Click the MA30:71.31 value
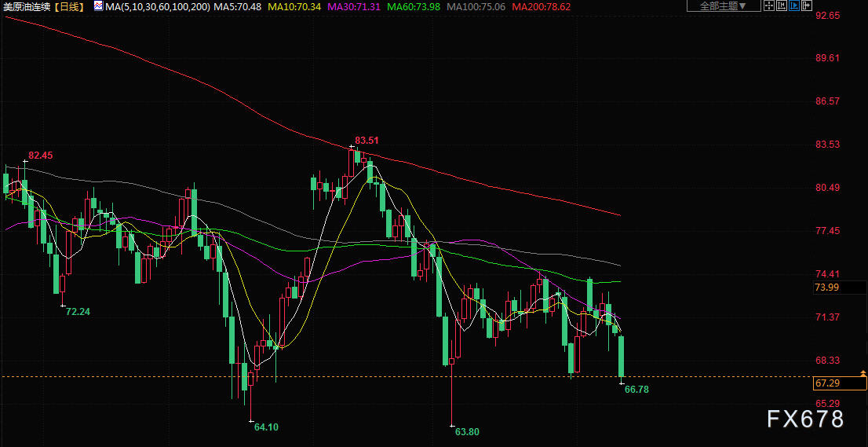868x447 pixels. click(354, 6)
